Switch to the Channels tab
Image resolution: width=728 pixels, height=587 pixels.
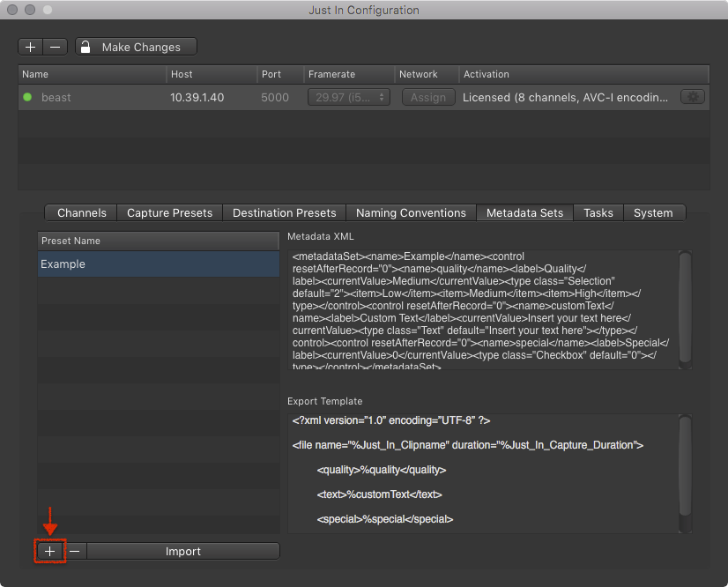coord(81,212)
